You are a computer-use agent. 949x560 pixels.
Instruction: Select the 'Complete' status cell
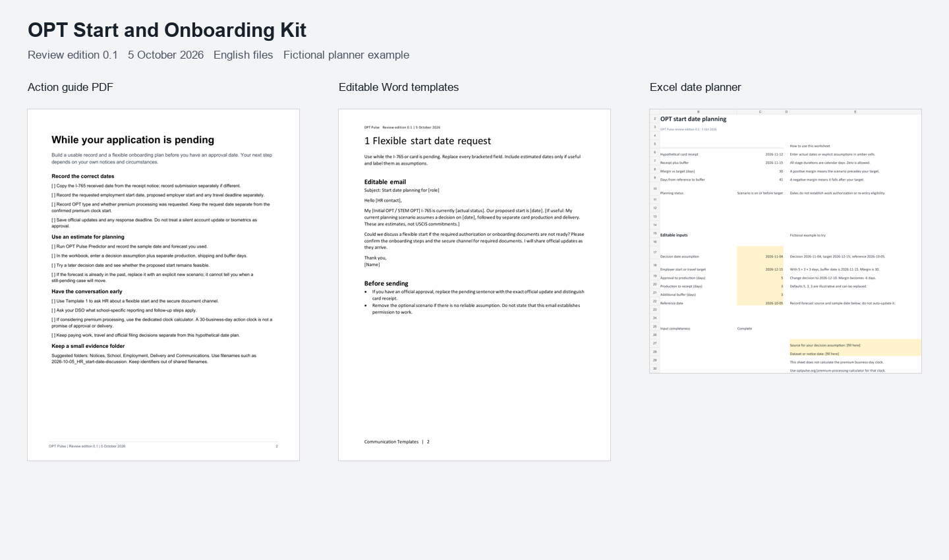point(745,328)
